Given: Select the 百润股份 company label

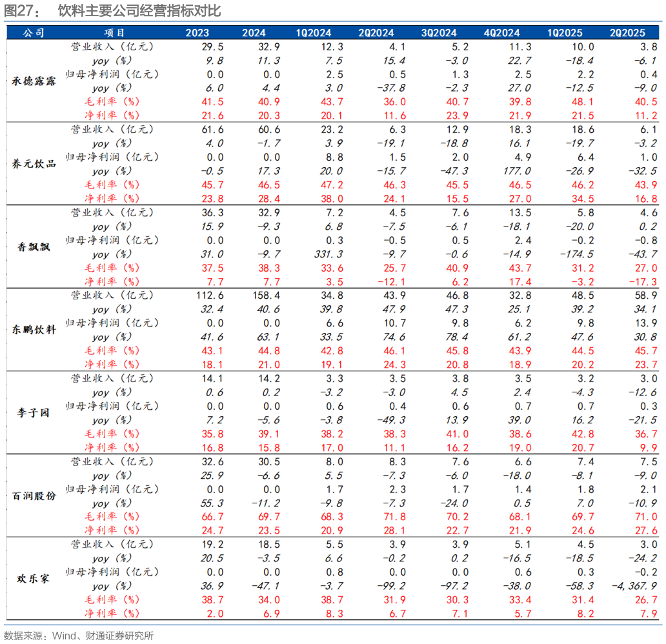Looking at the screenshot, I should coord(34,495).
